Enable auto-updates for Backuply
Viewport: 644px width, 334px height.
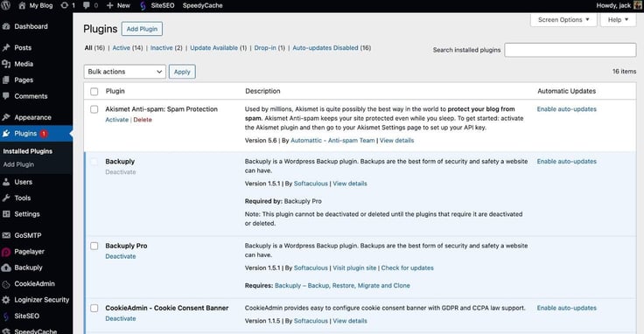pyautogui.click(x=566, y=161)
